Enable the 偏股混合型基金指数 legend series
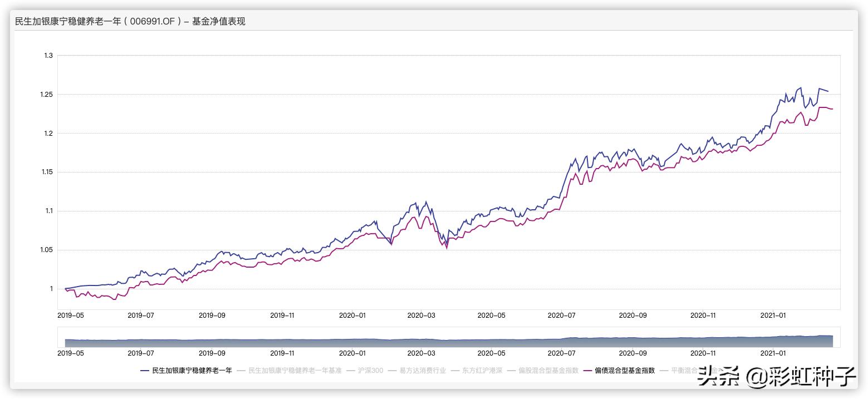 (543, 370)
